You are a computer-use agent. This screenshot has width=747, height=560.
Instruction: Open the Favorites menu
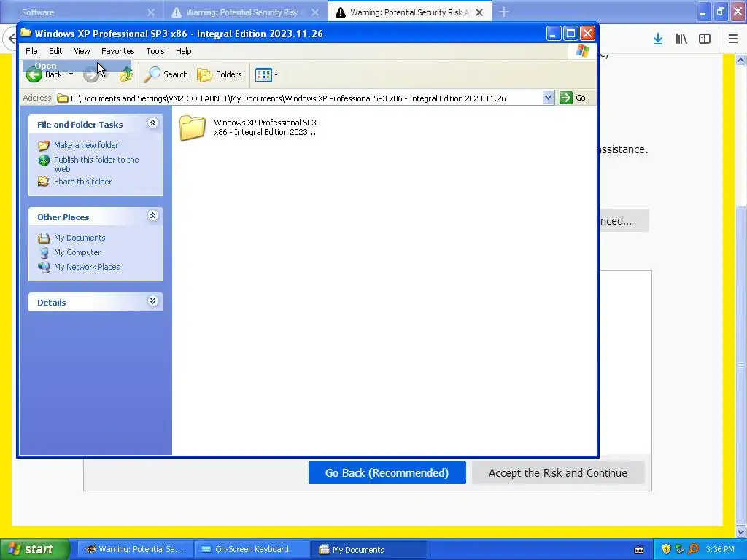[117, 51]
